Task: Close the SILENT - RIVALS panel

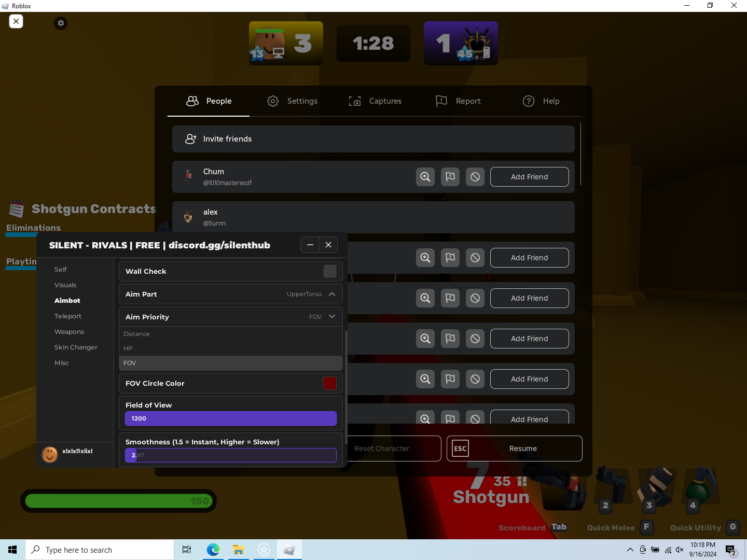Action: (x=328, y=245)
